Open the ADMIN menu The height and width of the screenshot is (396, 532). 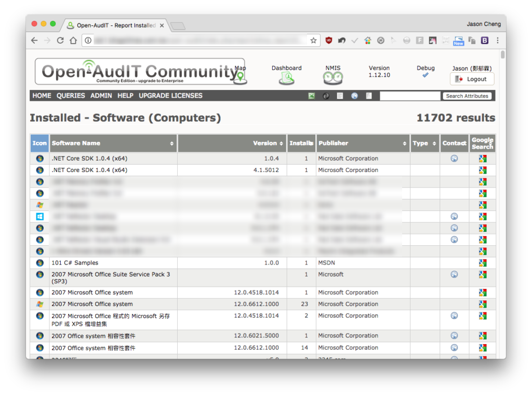pos(101,96)
